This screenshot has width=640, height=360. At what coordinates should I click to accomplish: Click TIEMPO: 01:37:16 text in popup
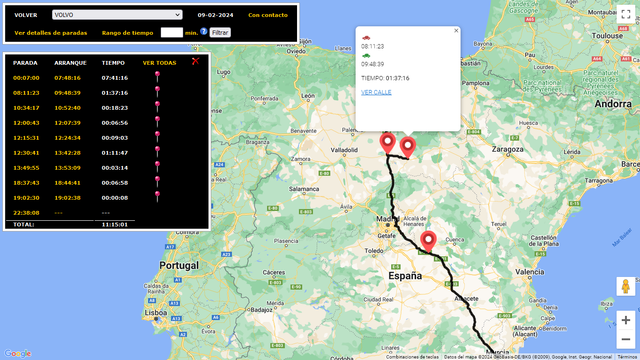[385, 78]
